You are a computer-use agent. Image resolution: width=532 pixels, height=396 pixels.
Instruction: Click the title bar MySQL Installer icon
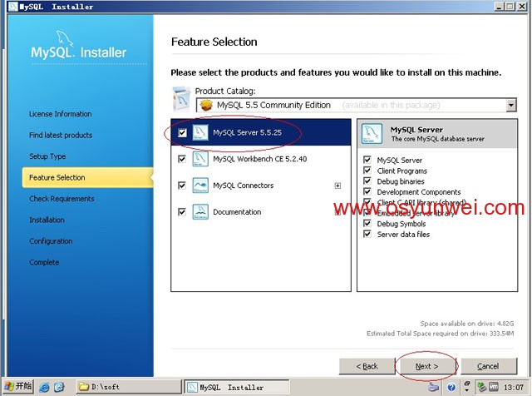point(13,7)
